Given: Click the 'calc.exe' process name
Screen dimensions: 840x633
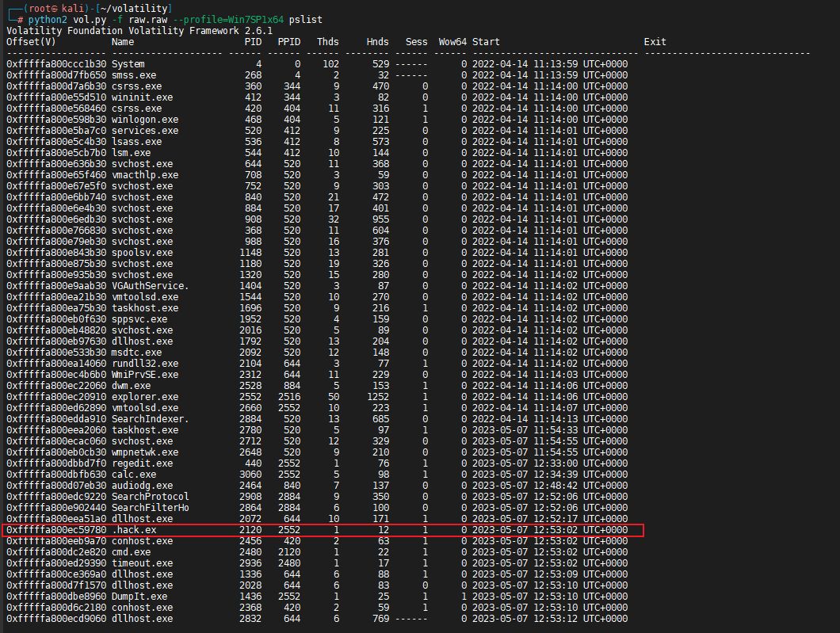Looking at the screenshot, I should (134, 475).
